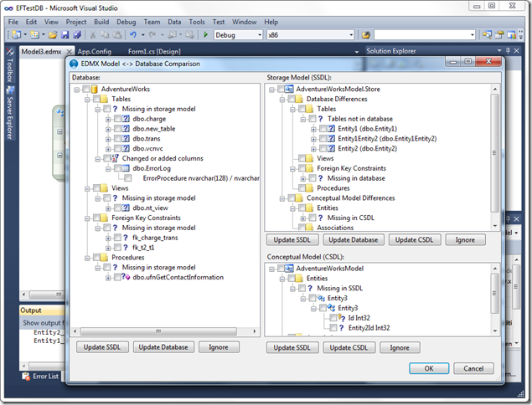Click the Cut scissors icon
This screenshot has width=532, height=405.
tap(93, 34)
